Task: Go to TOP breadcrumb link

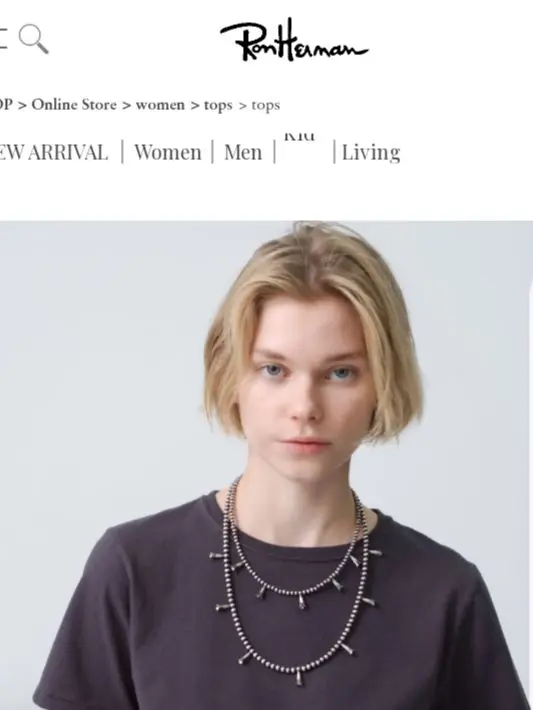Action: pos(6,105)
